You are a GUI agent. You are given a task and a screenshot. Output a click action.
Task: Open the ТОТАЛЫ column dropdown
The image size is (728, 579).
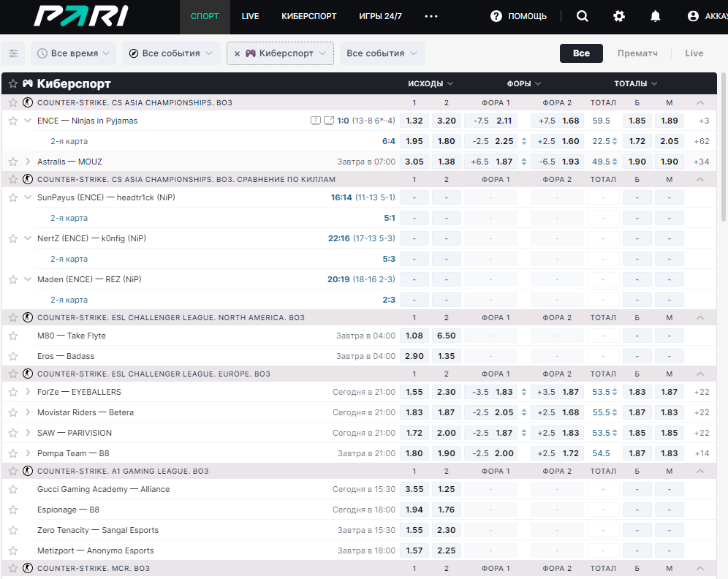pos(636,83)
